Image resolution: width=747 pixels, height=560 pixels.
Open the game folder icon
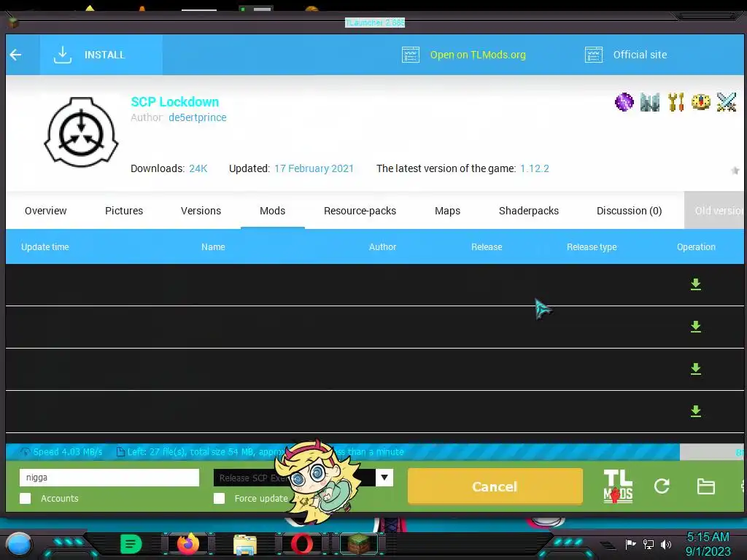coord(705,486)
